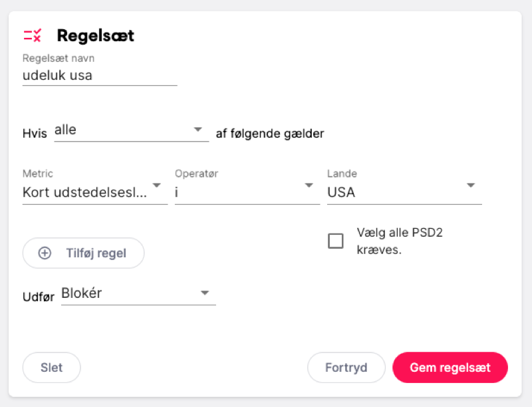Screen dimensions: 532x407
Task: Open the Operatør dropdown showing i
Action: click(x=246, y=191)
